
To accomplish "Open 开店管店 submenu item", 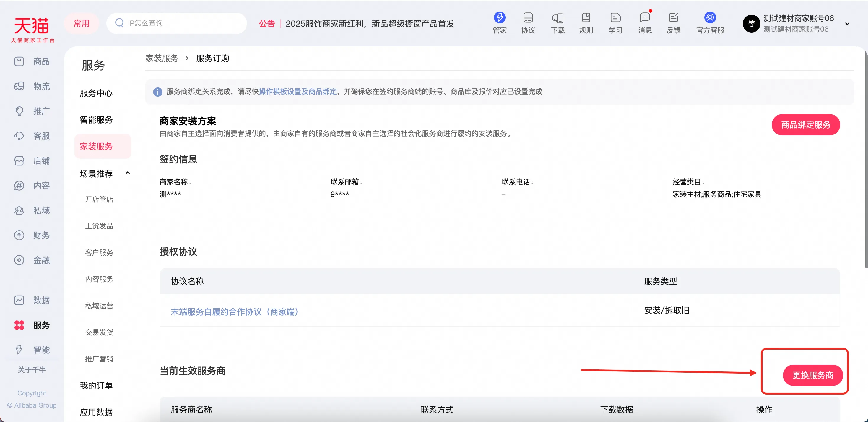I will (99, 199).
